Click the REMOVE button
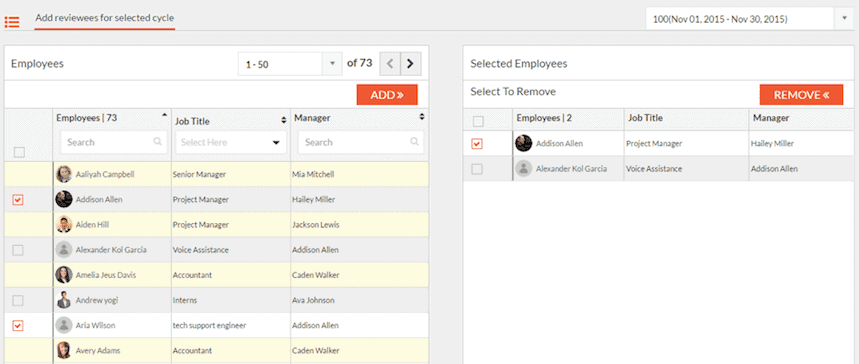 point(801,95)
